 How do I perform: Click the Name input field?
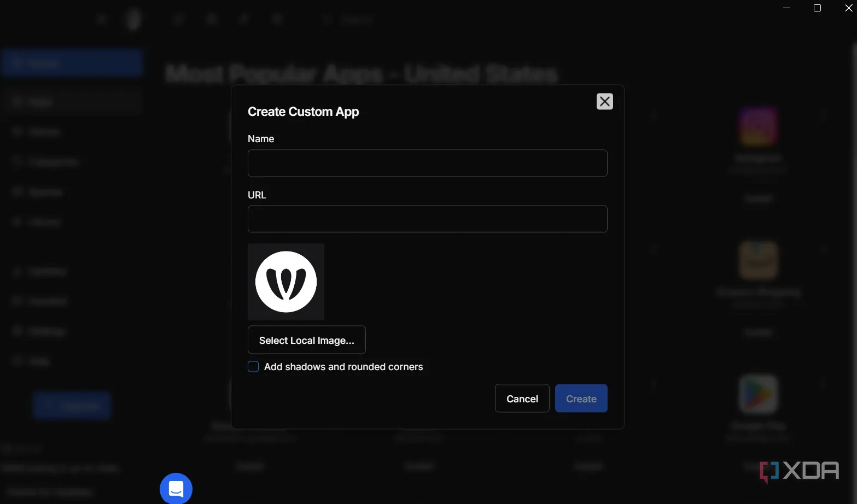pos(427,163)
